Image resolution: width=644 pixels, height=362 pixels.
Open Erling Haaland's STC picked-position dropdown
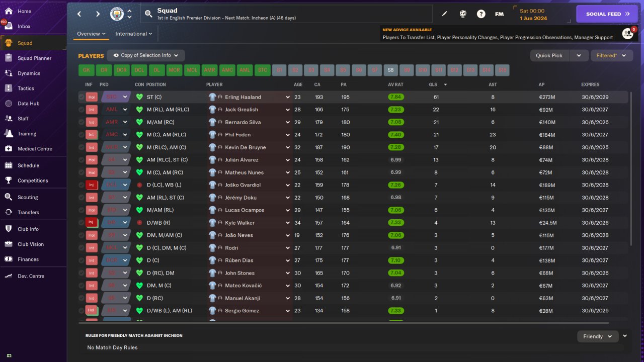point(116,97)
